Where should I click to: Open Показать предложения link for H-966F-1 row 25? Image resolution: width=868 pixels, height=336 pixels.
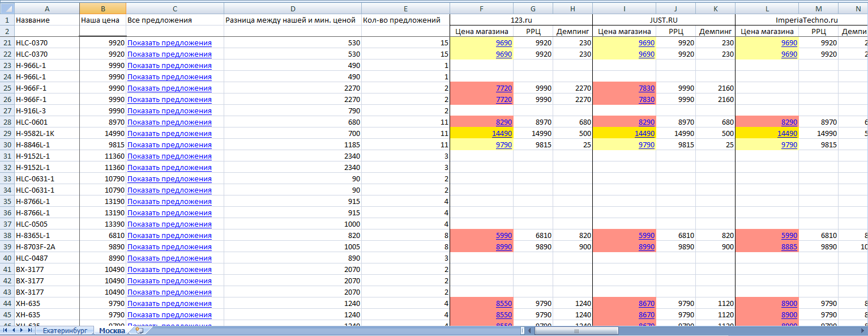point(170,88)
